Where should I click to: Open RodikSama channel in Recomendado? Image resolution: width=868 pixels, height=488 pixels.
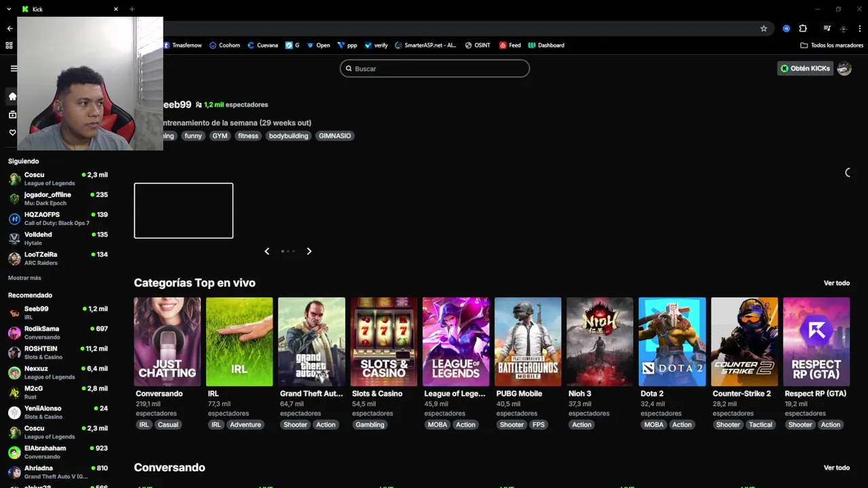click(x=58, y=333)
